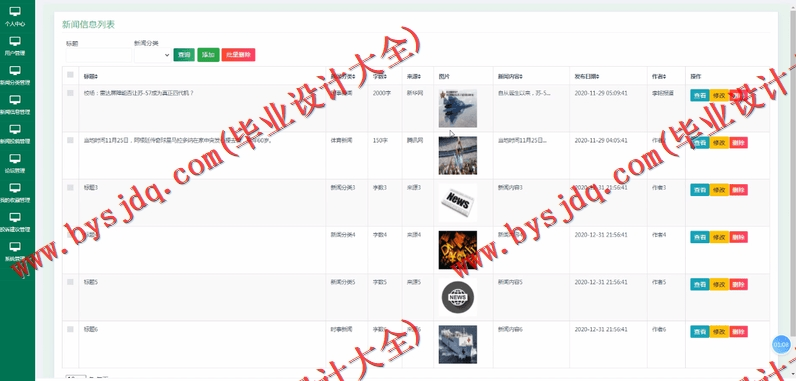Open 新闻信息管理 sidebar icon
The image size is (796, 381).
click(15, 99)
